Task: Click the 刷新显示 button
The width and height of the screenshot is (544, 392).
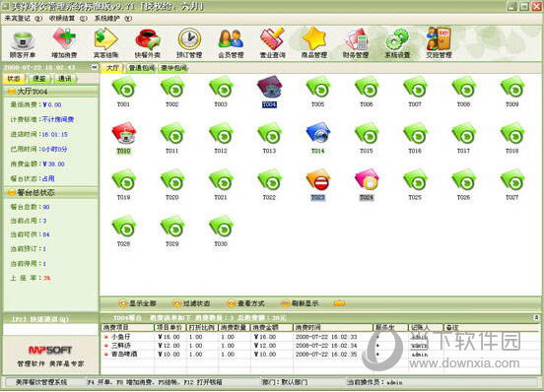Action: click(300, 303)
